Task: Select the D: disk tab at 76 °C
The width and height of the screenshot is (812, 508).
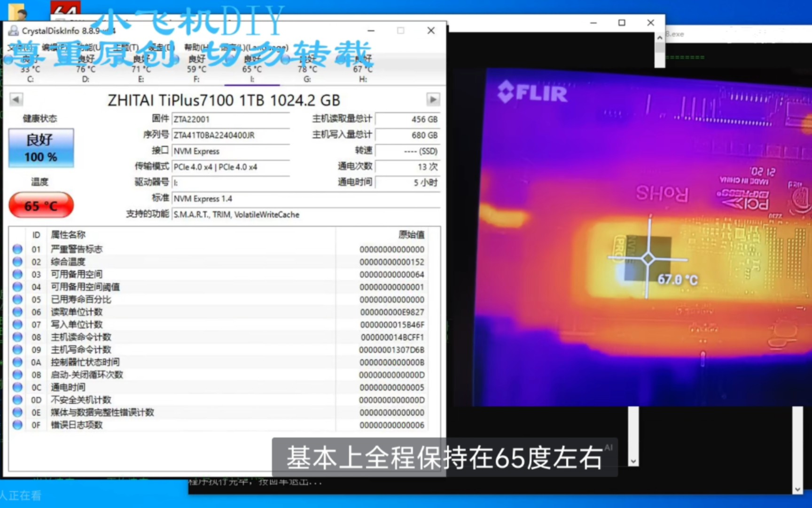Action: pyautogui.click(x=86, y=69)
